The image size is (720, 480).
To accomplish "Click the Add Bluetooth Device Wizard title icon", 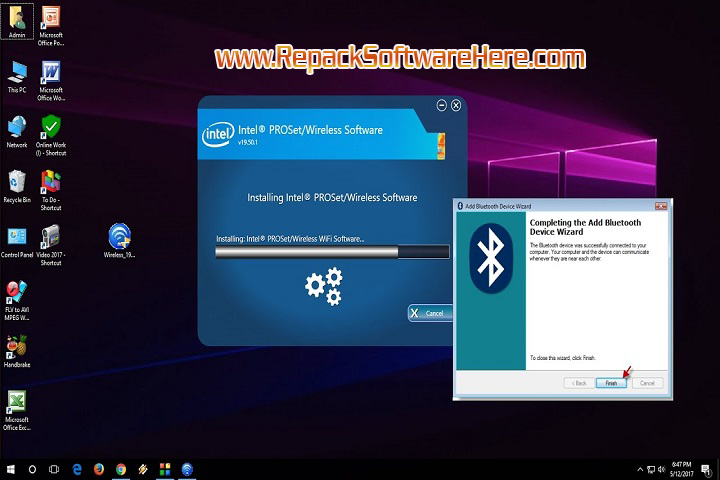I will [x=460, y=206].
